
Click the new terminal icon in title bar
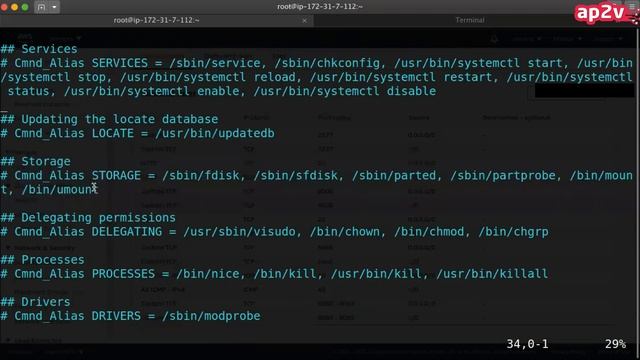[41, 7]
